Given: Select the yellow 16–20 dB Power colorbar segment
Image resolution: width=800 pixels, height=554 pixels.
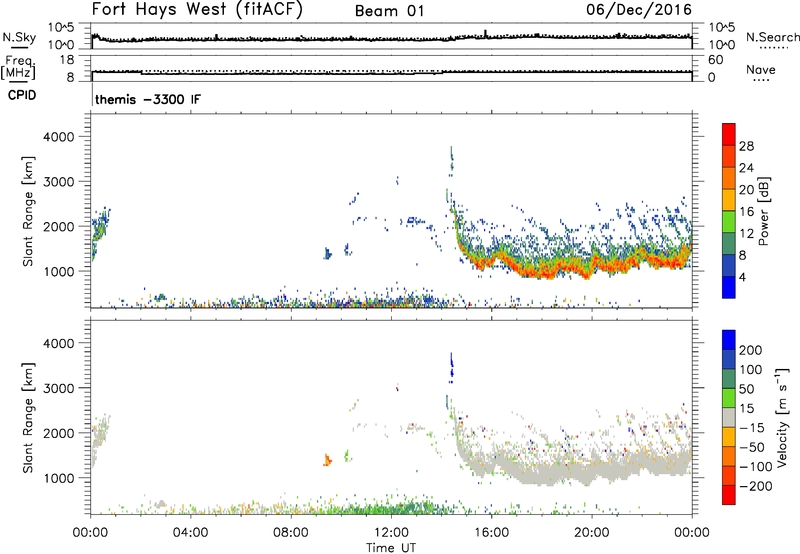Looking at the screenshot, I should click(729, 199).
